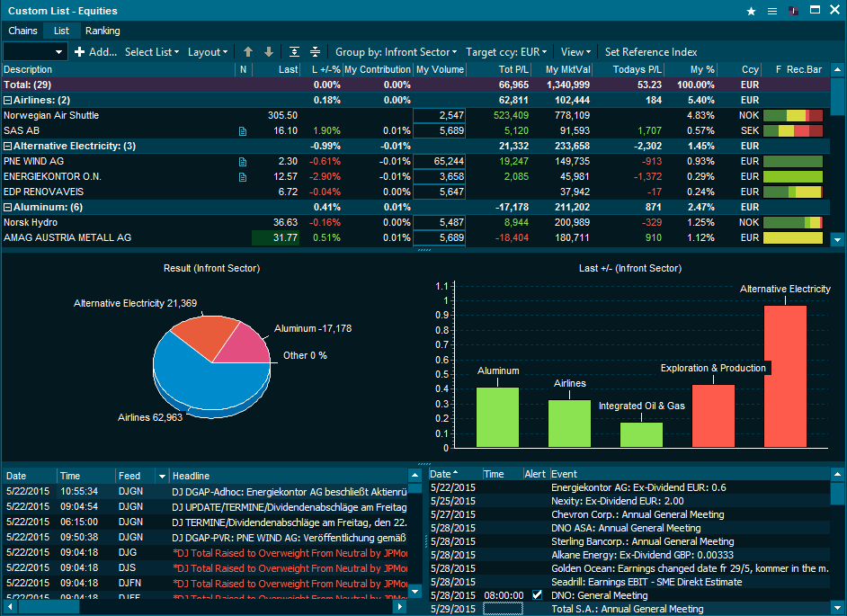The width and height of the screenshot is (847, 616).
Task: Open the symbol combo box dropdown
Action: [x=58, y=52]
